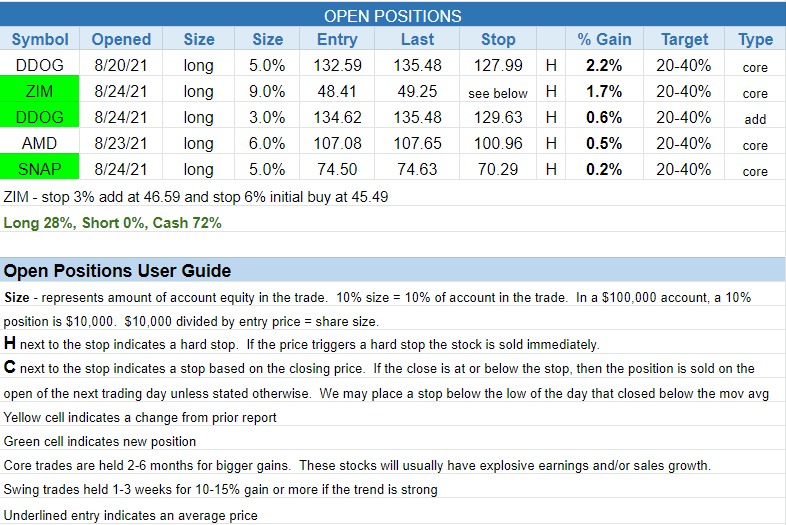Select the Symbol column header
Viewport: 786px width, 525px height.
pos(40,39)
